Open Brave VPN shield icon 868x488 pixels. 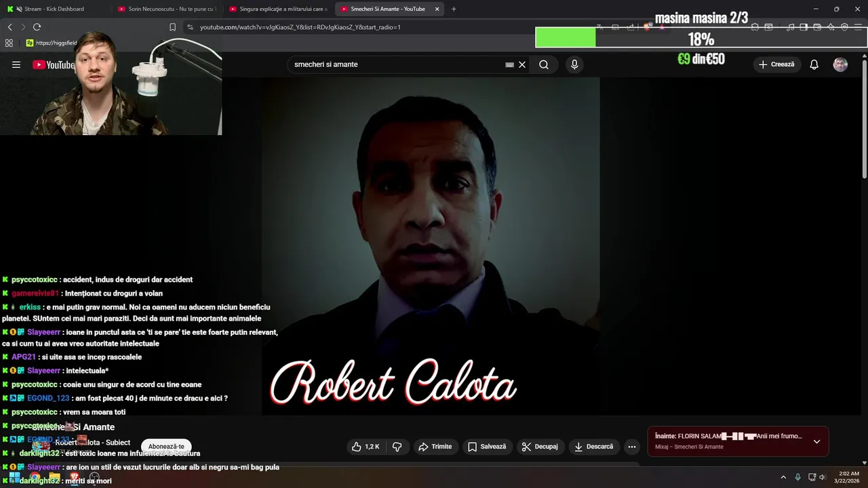[x=844, y=27]
